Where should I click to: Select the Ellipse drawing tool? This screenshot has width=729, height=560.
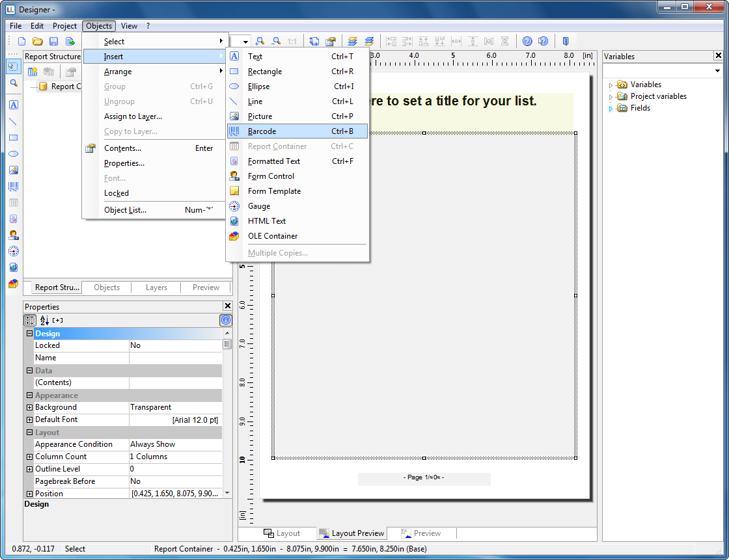pyautogui.click(x=14, y=153)
